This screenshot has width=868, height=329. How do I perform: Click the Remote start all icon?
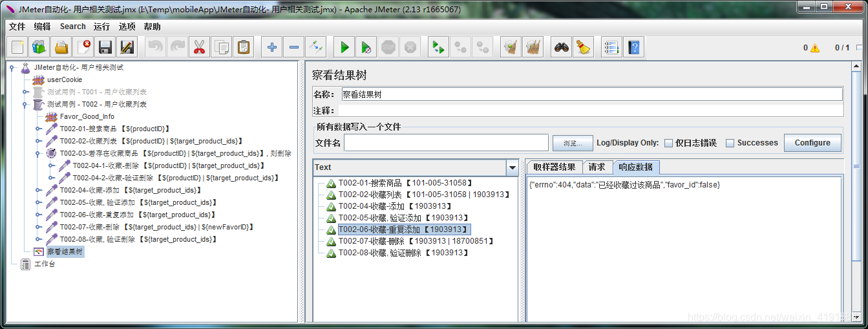point(438,47)
